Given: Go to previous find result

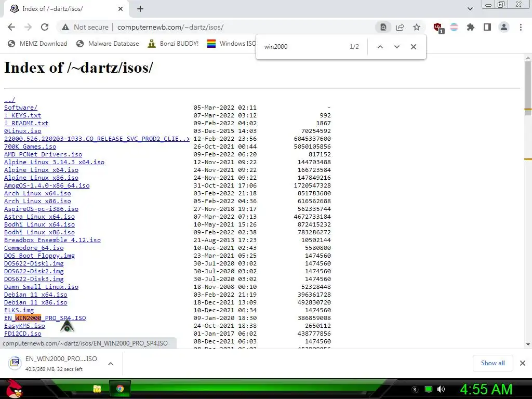Looking at the screenshot, I should pos(380,47).
